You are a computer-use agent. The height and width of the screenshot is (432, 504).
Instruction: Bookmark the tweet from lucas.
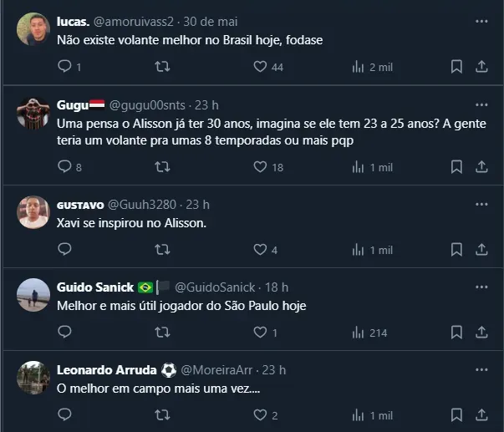click(x=456, y=67)
